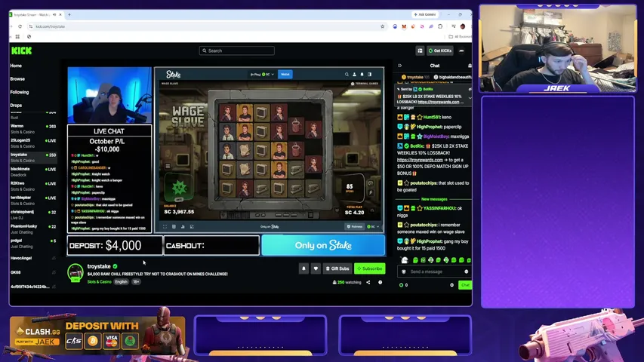Click the slot game hamburger menu icon
644x362 pixels.
(168, 166)
